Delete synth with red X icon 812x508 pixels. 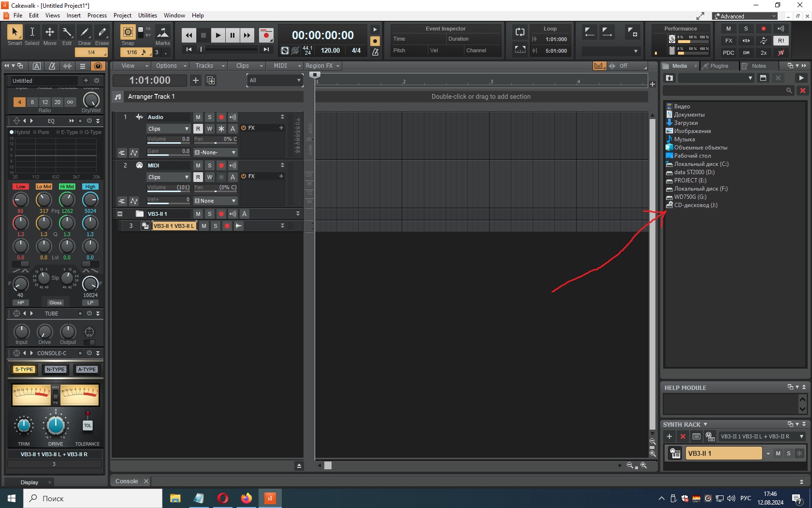(683, 436)
